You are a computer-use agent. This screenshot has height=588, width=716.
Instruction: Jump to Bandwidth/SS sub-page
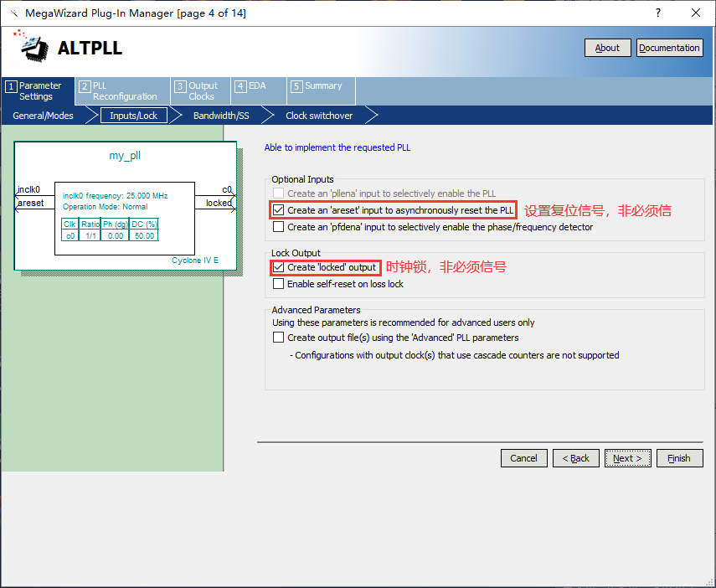[x=220, y=116]
